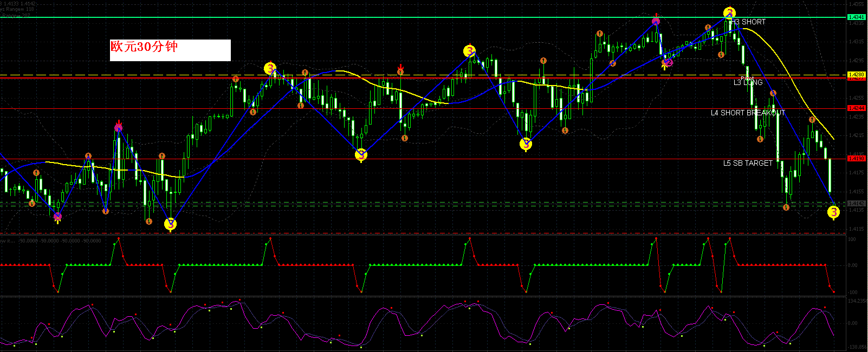Click the 1.4255 price axis value

coord(857,98)
